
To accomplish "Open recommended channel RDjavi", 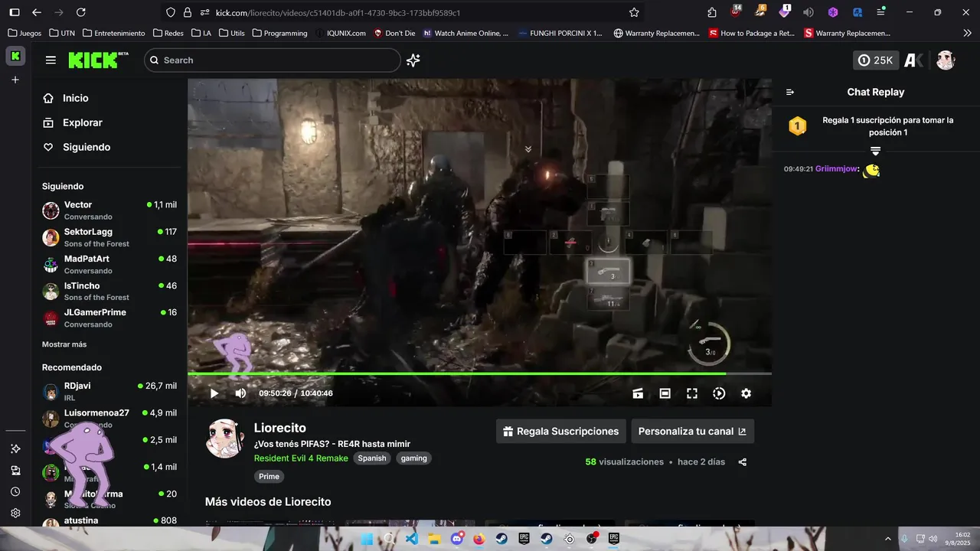I will pyautogui.click(x=109, y=391).
